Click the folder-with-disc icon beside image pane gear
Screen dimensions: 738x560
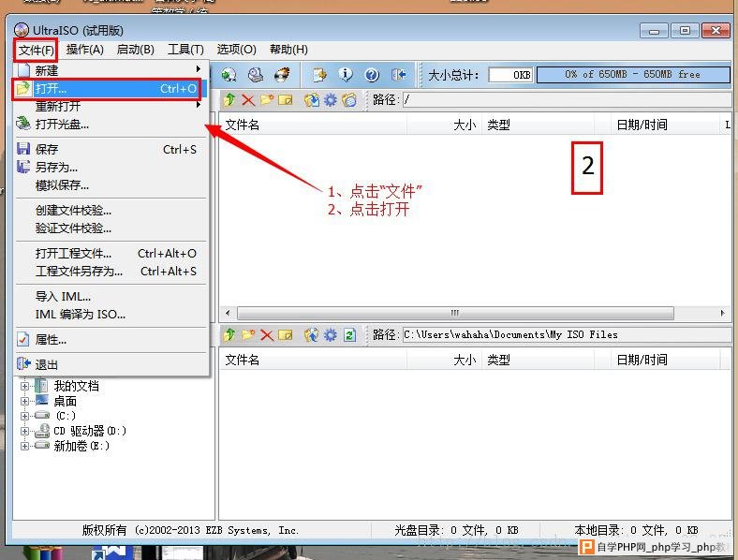349,100
